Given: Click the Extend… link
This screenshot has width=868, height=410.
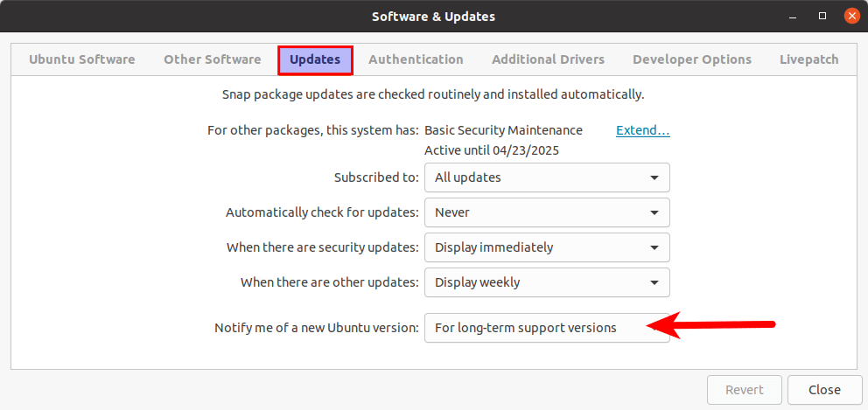Looking at the screenshot, I should tap(642, 130).
